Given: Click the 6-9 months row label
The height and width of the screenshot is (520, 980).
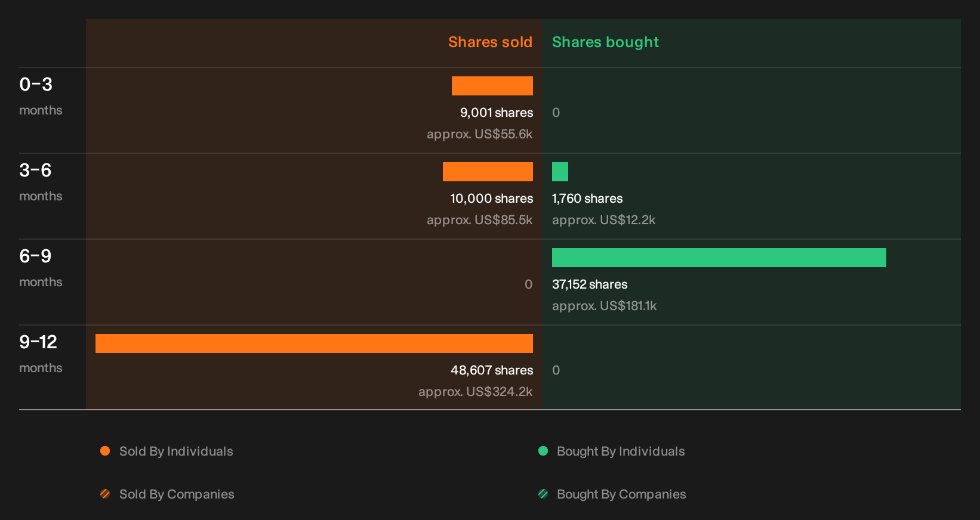Looking at the screenshot, I should pyautogui.click(x=41, y=268).
